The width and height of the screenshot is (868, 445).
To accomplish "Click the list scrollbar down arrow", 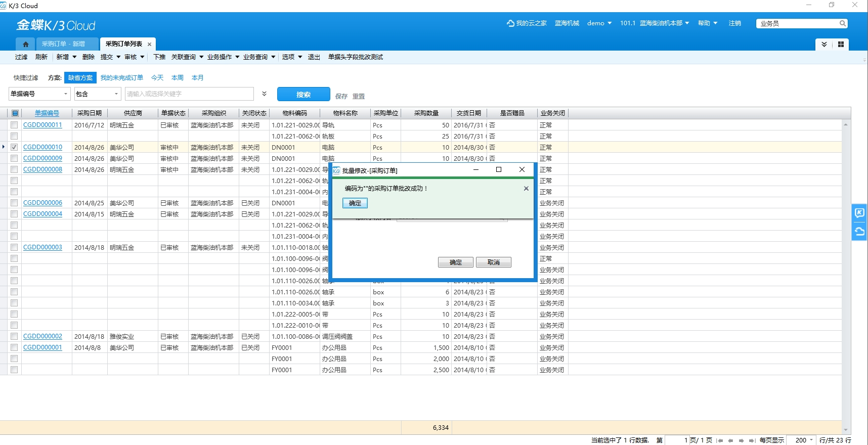I will coord(846,430).
